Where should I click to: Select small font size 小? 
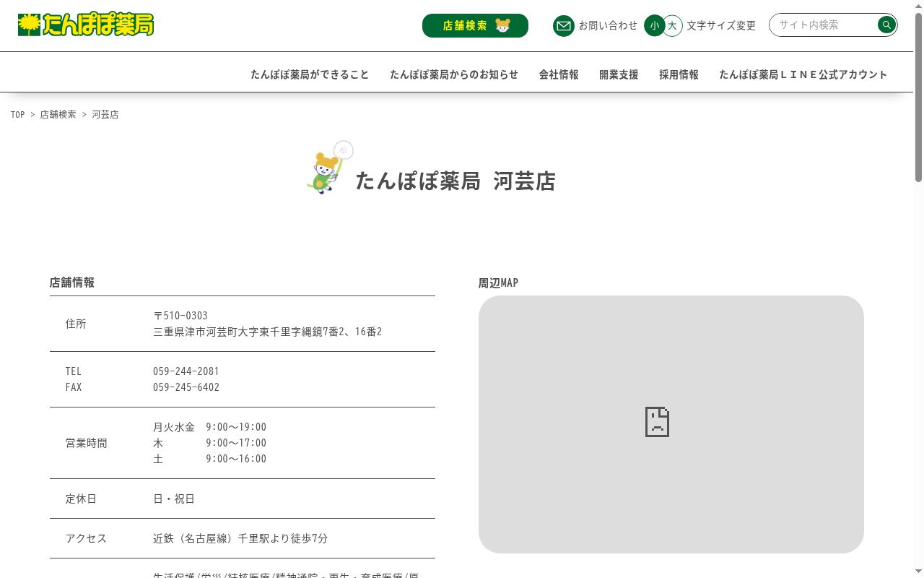654,25
